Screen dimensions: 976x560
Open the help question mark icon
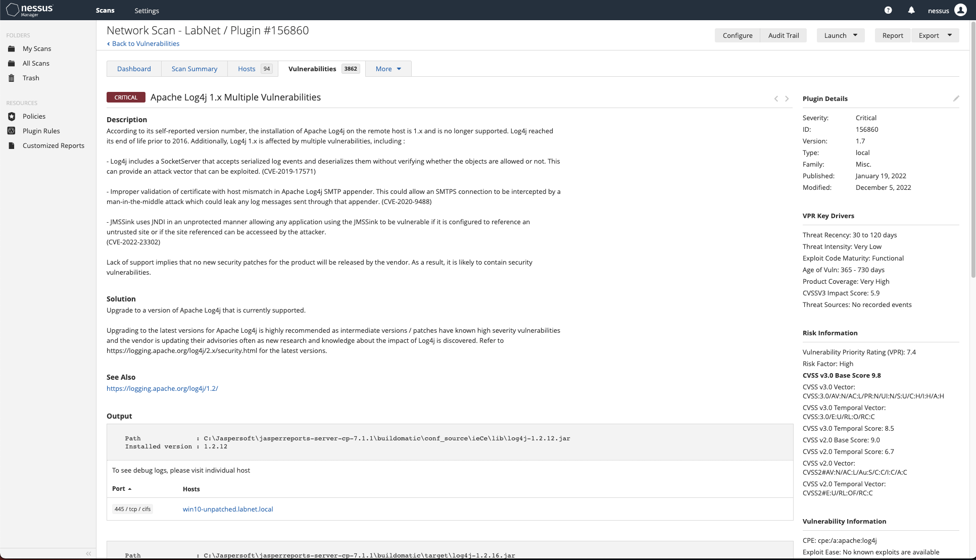(x=888, y=10)
